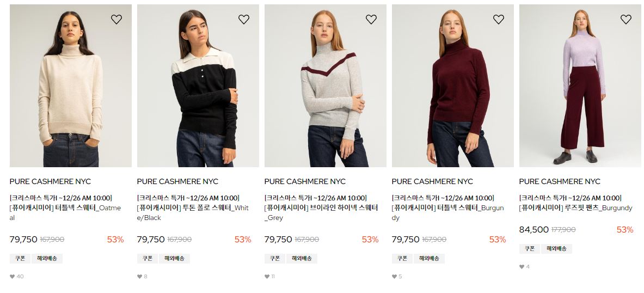Click 쿠폰 tag under Oatmeal sweater

pyautogui.click(x=20, y=259)
